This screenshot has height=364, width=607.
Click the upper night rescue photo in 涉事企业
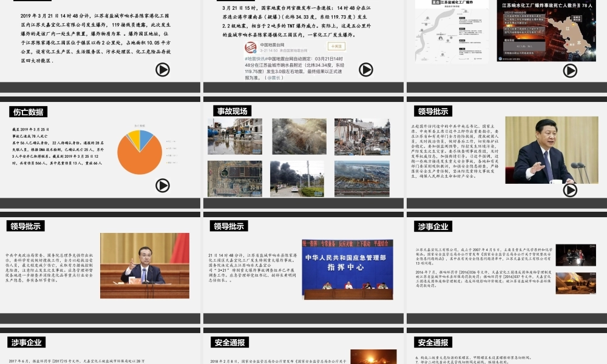(575, 255)
